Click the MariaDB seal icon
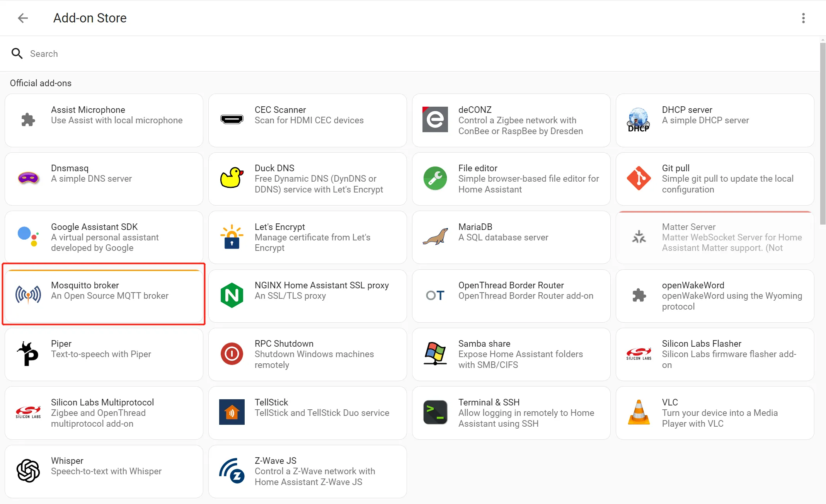826x504 pixels. click(435, 237)
